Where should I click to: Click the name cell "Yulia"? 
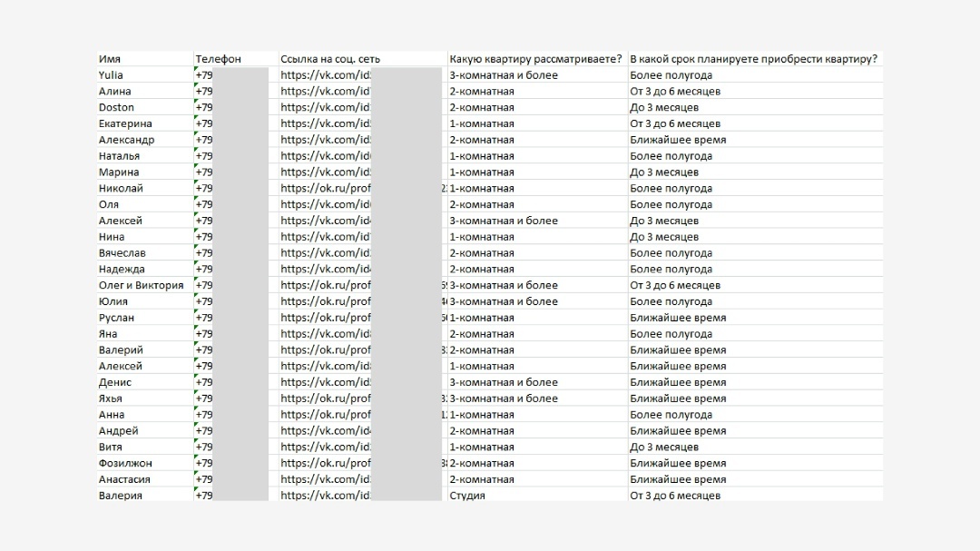click(145, 75)
